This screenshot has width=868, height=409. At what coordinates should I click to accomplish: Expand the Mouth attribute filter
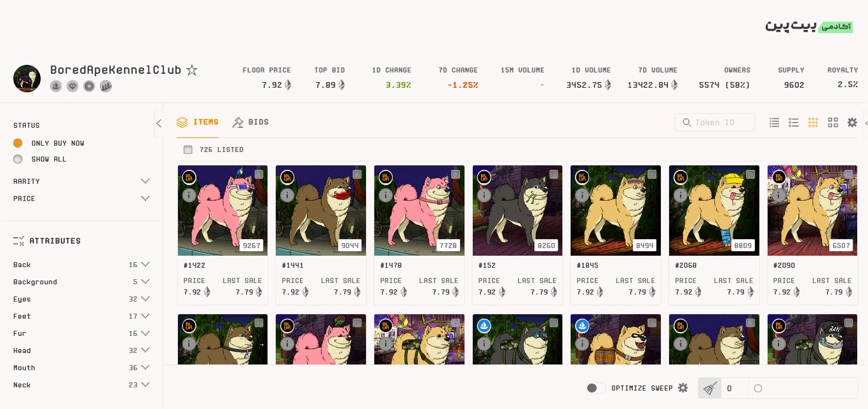tap(81, 368)
